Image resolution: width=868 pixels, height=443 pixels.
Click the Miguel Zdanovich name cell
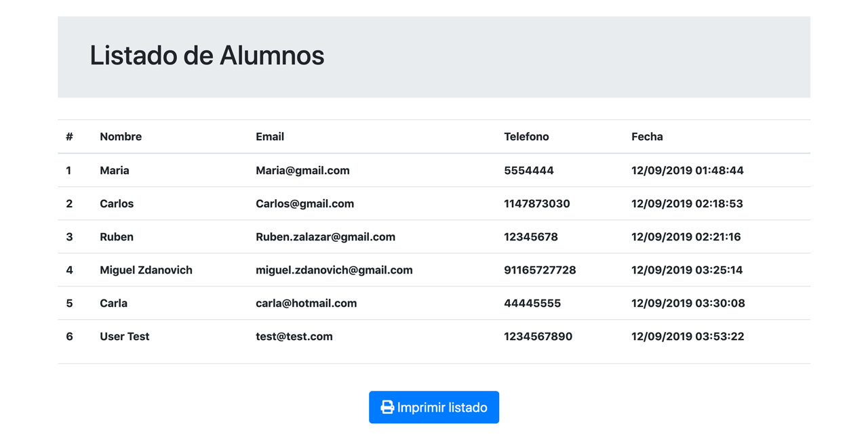pos(146,270)
